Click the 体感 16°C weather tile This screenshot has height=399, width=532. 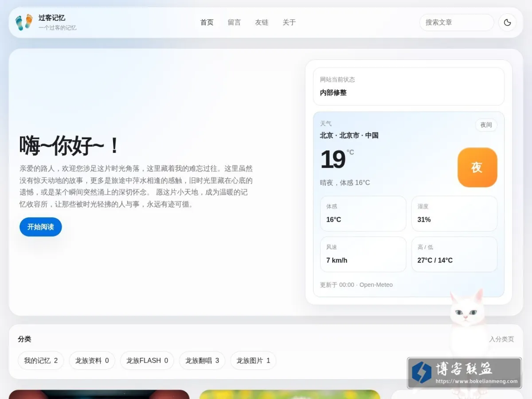point(363,214)
